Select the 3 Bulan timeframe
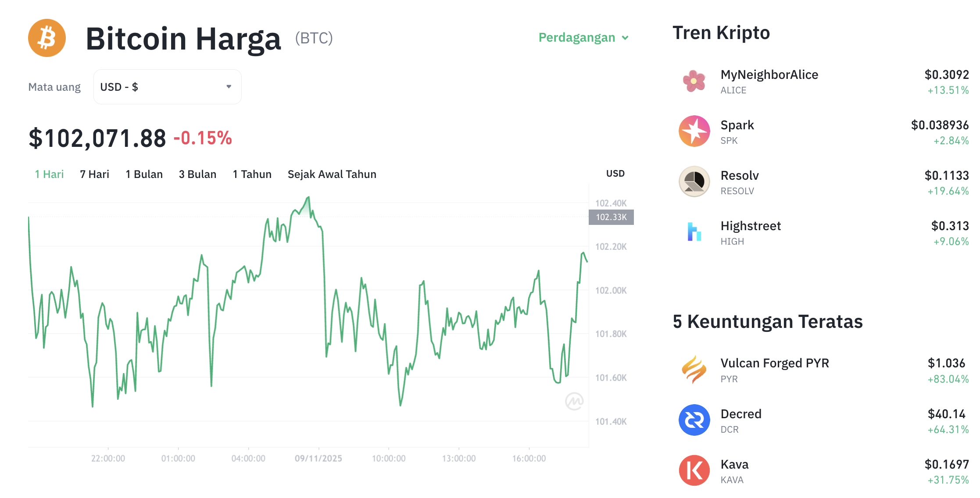Image resolution: width=980 pixels, height=498 pixels. (197, 174)
